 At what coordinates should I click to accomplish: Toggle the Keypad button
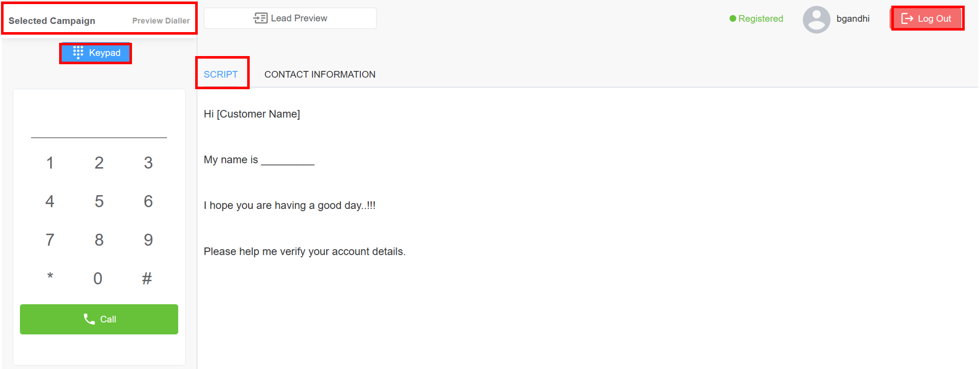pyautogui.click(x=96, y=53)
